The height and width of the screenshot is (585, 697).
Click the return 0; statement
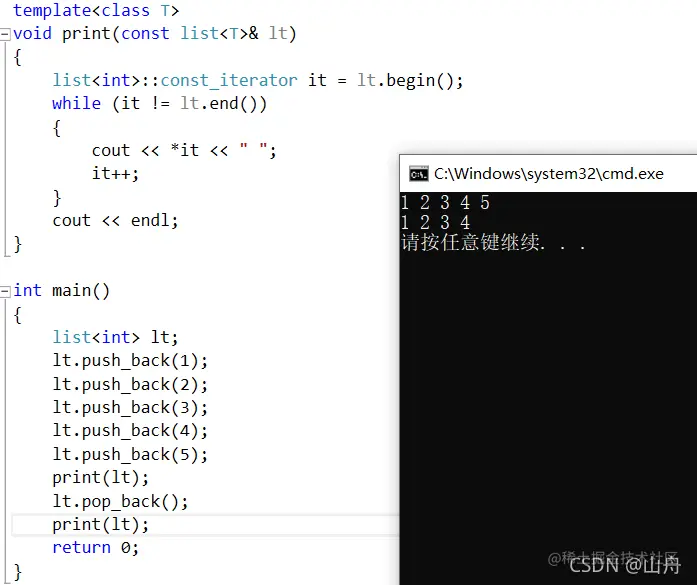(x=96, y=548)
